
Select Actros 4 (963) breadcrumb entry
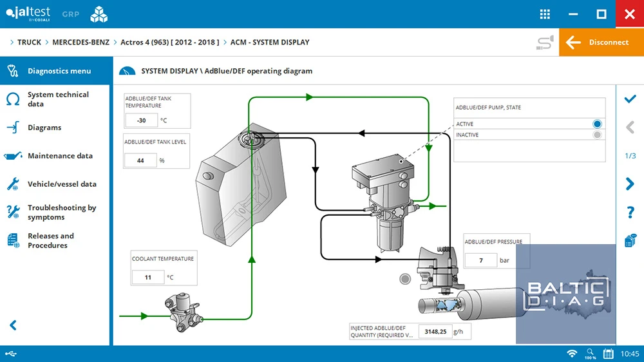coord(169,43)
